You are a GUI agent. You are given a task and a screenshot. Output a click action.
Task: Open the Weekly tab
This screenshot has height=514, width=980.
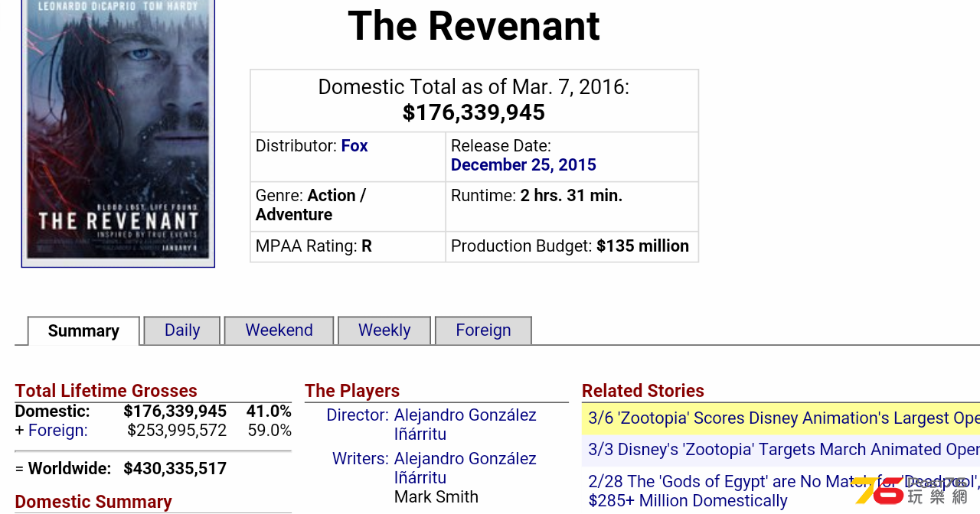(x=384, y=330)
